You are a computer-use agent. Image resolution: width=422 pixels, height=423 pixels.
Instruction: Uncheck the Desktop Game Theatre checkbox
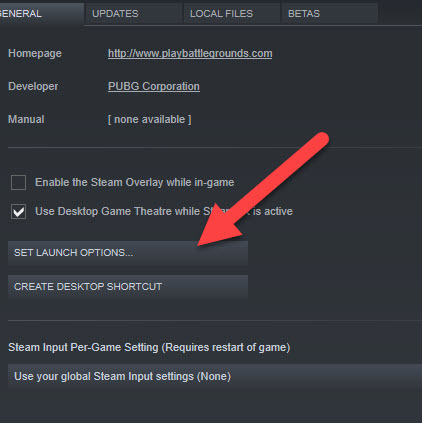pos(18,211)
